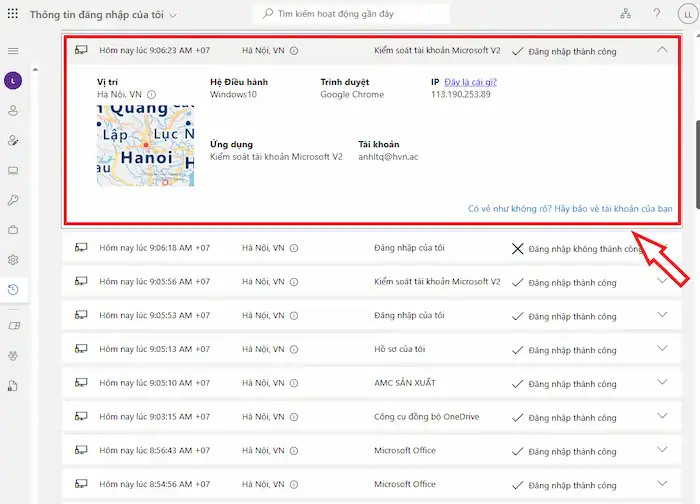Click IP address 113.190.253.89

(x=461, y=95)
